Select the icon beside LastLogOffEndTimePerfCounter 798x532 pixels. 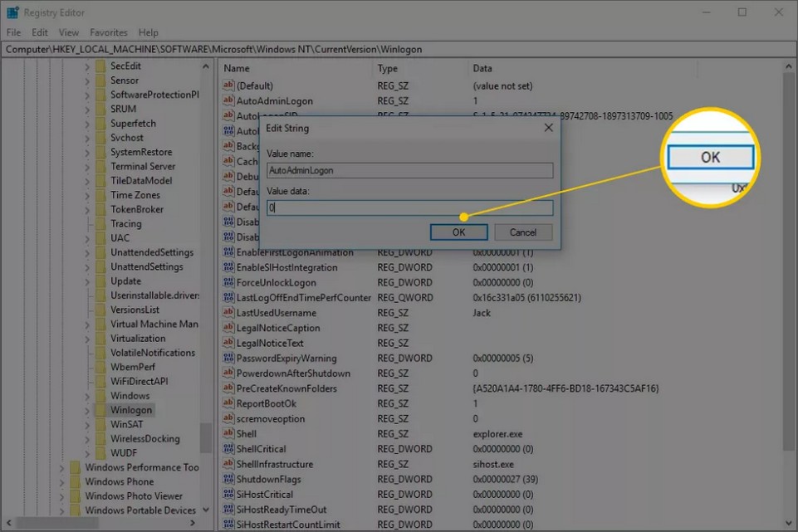(228, 297)
